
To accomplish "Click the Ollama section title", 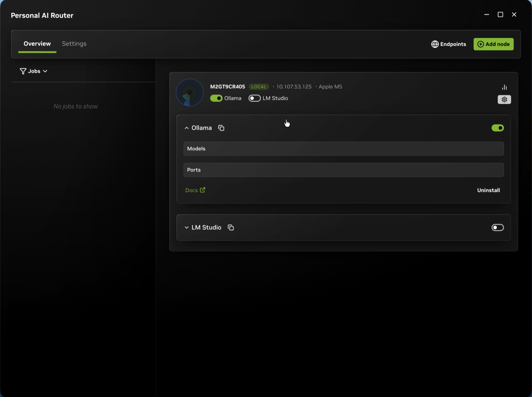I will click(201, 128).
